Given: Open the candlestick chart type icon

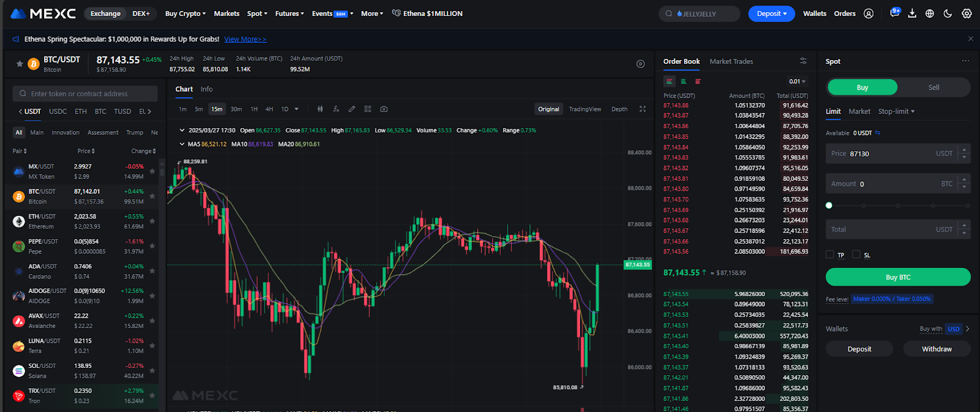Looking at the screenshot, I should tap(320, 109).
